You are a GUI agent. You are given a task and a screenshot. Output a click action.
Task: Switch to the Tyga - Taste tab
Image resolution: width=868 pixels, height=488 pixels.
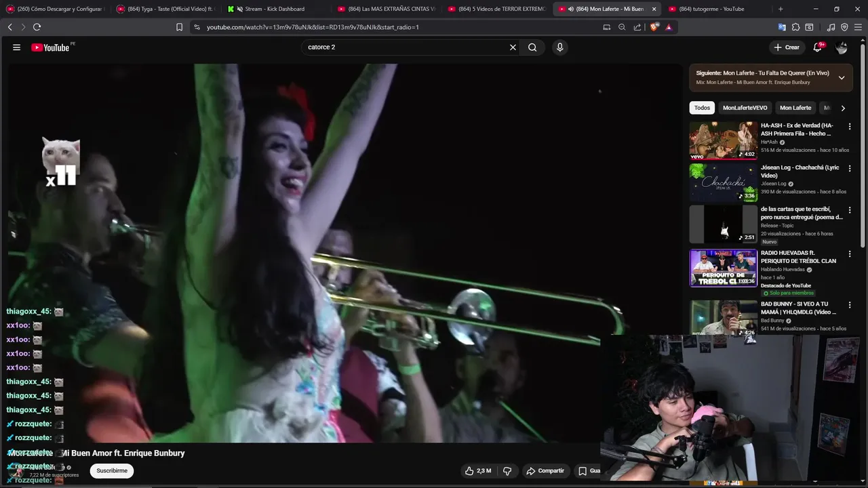(166, 9)
